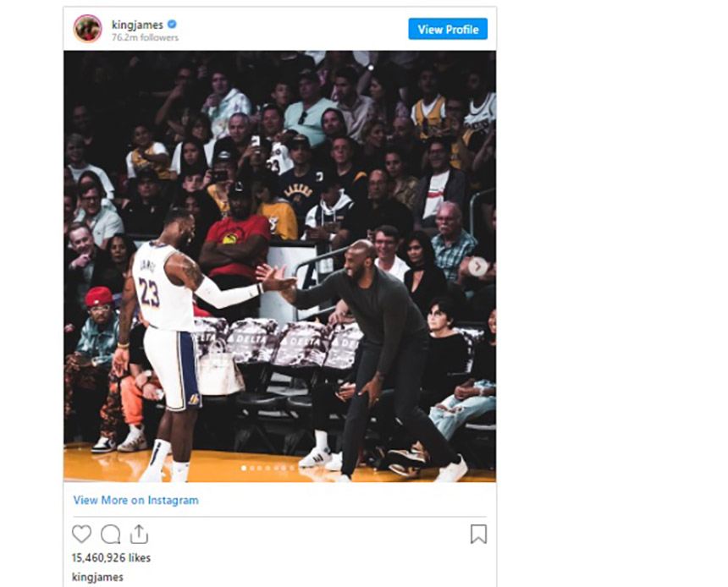728x587 pixels.
Task: Open the 15,460,926 likes count
Action: (x=111, y=557)
